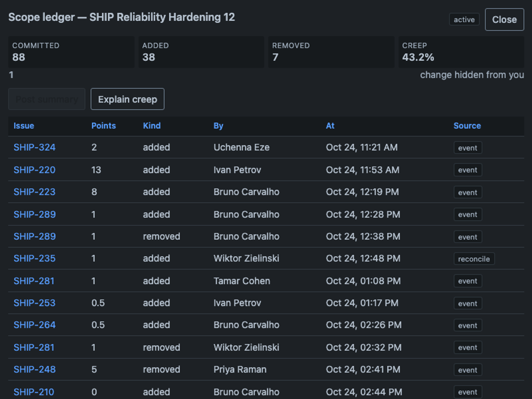
Task: Click the points value '13' for SHIP-220
Action: 96,170
